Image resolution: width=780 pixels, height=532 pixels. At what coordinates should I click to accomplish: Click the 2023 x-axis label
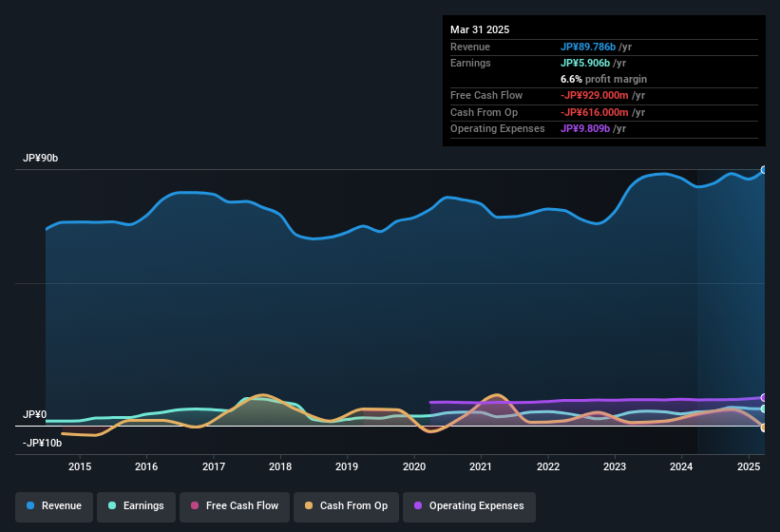pyautogui.click(x=615, y=466)
